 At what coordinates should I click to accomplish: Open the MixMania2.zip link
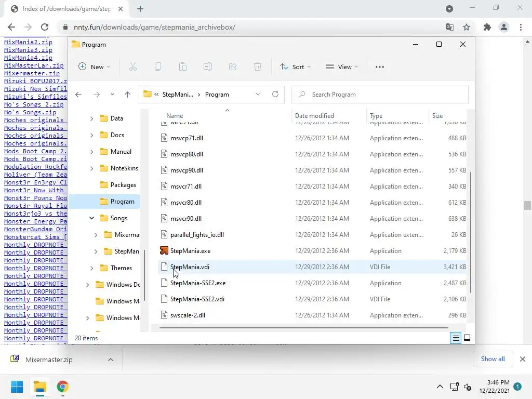[28, 42]
